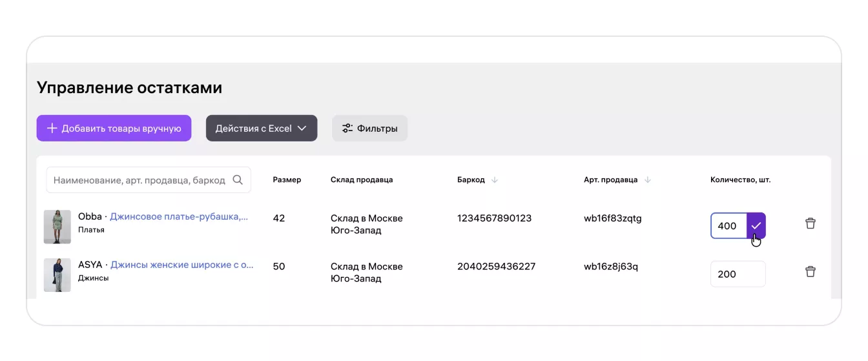
Task: Confirm quantity with the purple checkmark
Action: 756,226
